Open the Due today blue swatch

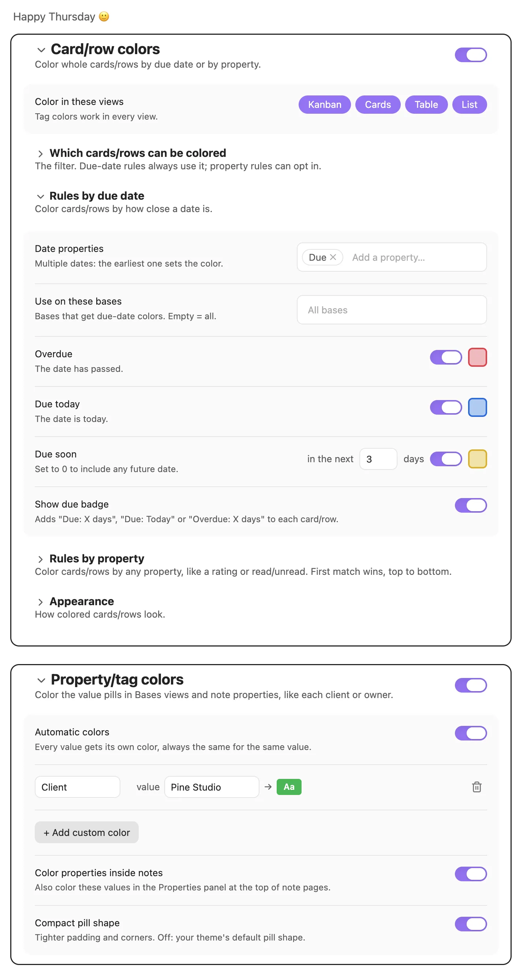(477, 407)
